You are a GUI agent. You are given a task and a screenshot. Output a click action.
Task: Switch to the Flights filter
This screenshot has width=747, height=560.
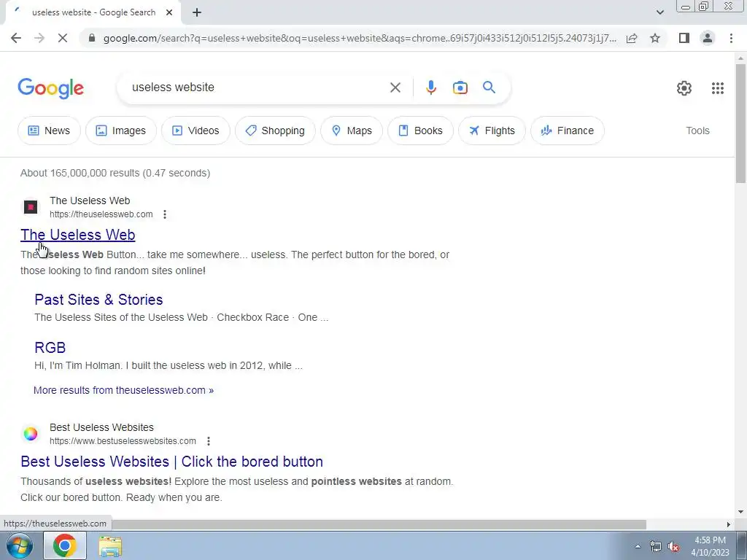pos(492,131)
